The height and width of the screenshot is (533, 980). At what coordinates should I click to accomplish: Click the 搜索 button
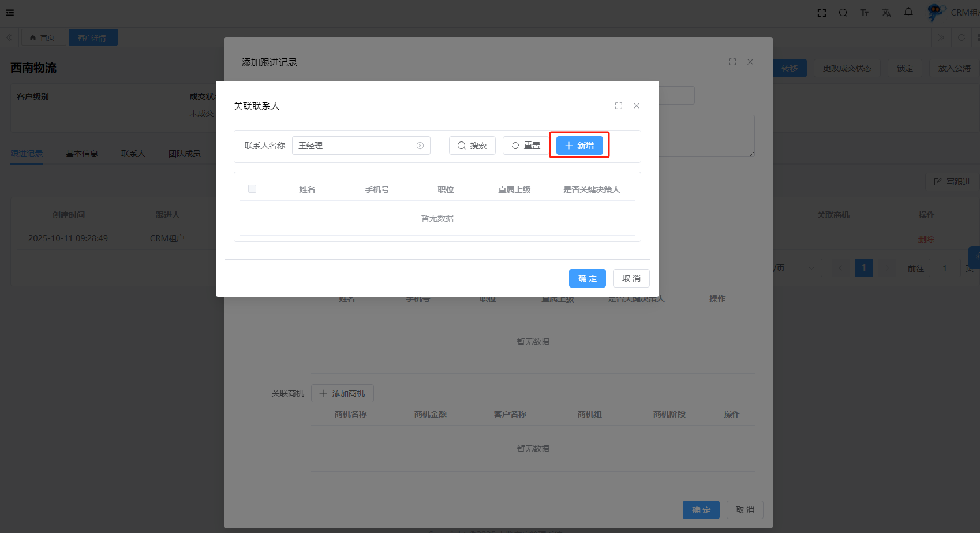[472, 146]
